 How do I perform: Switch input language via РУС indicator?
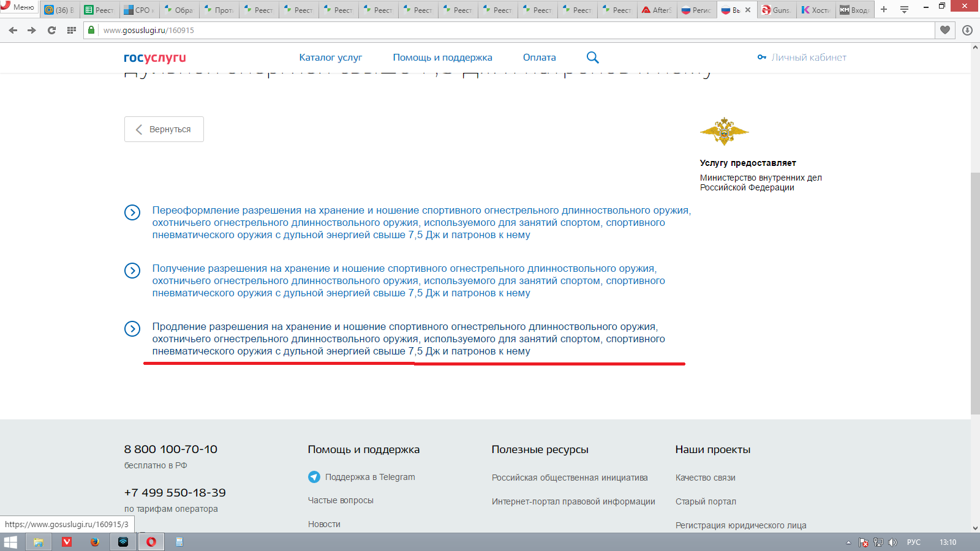[914, 542]
